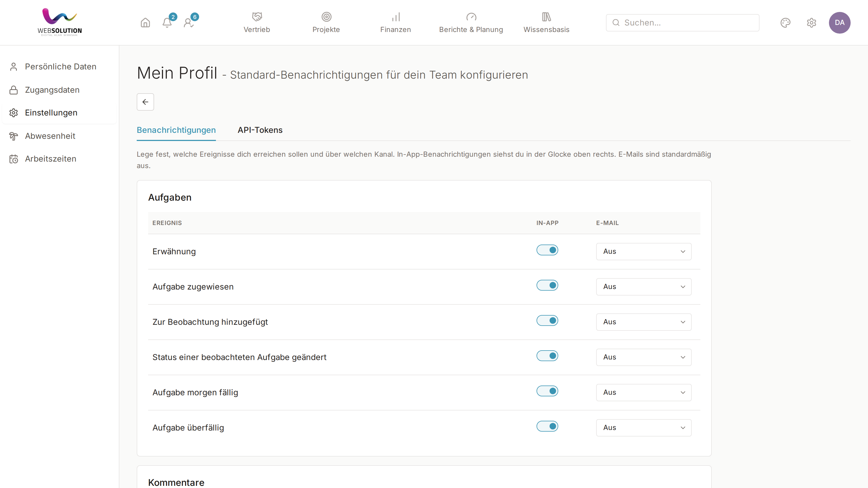
Task: Select the Benachrichtigungen tab
Action: [176, 130]
